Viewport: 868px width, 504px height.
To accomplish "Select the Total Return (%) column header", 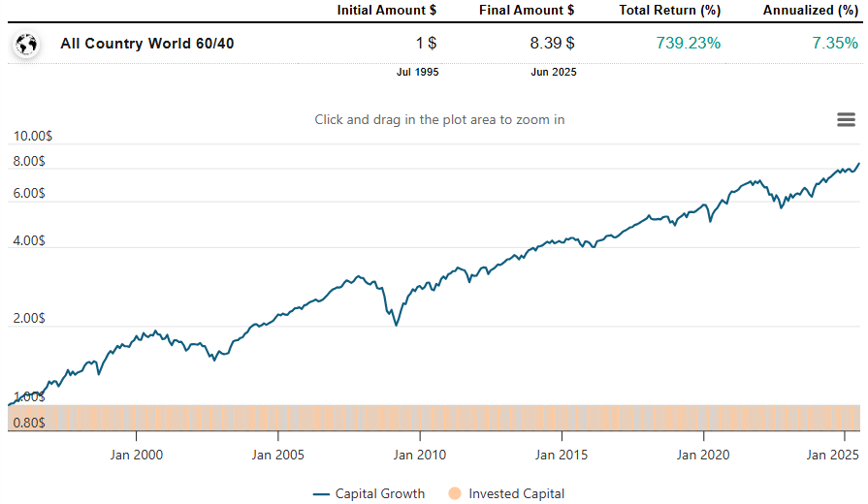I will (670, 11).
